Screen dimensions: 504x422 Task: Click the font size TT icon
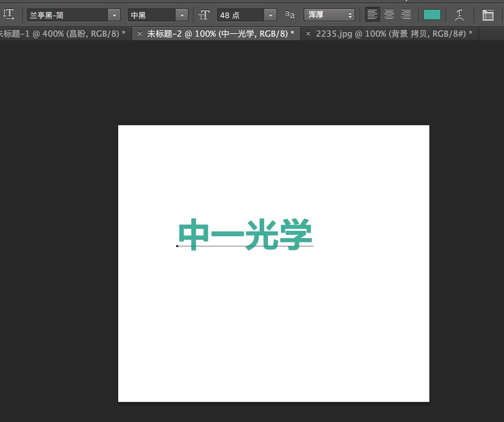point(204,15)
